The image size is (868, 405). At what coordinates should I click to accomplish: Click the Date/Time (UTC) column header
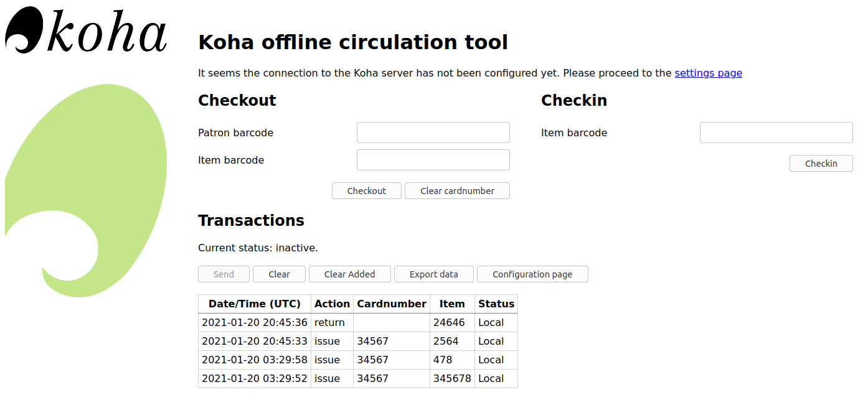(254, 304)
